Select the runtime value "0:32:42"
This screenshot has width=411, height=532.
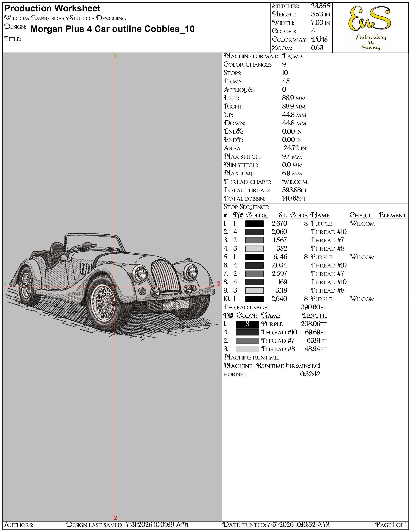coord(310,374)
